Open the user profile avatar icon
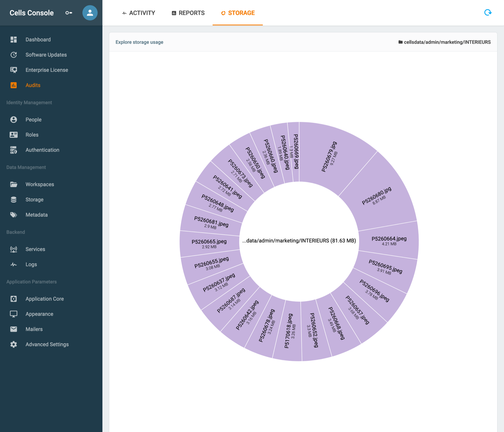 click(90, 13)
